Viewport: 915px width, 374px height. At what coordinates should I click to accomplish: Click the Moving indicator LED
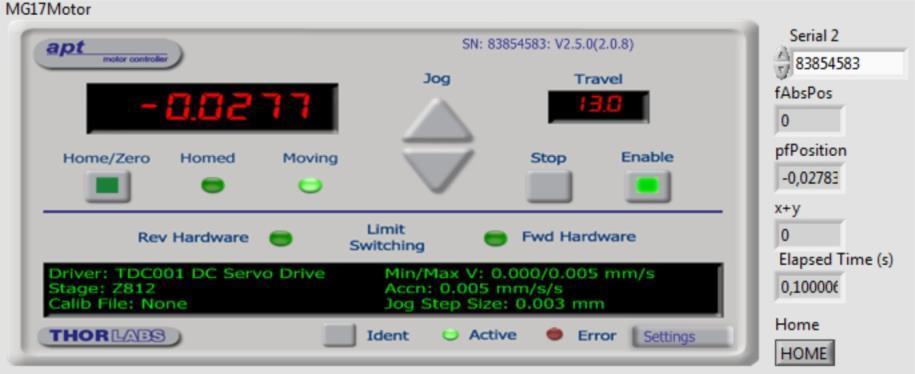click(x=310, y=186)
